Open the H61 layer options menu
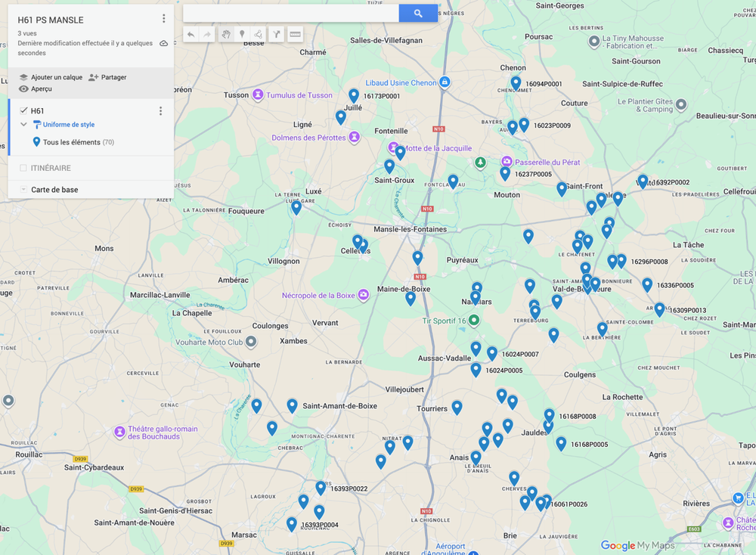756x555 pixels. click(x=160, y=111)
